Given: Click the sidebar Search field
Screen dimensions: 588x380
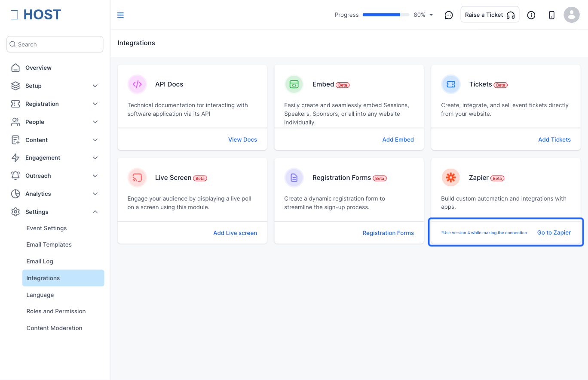Looking at the screenshot, I should point(55,44).
